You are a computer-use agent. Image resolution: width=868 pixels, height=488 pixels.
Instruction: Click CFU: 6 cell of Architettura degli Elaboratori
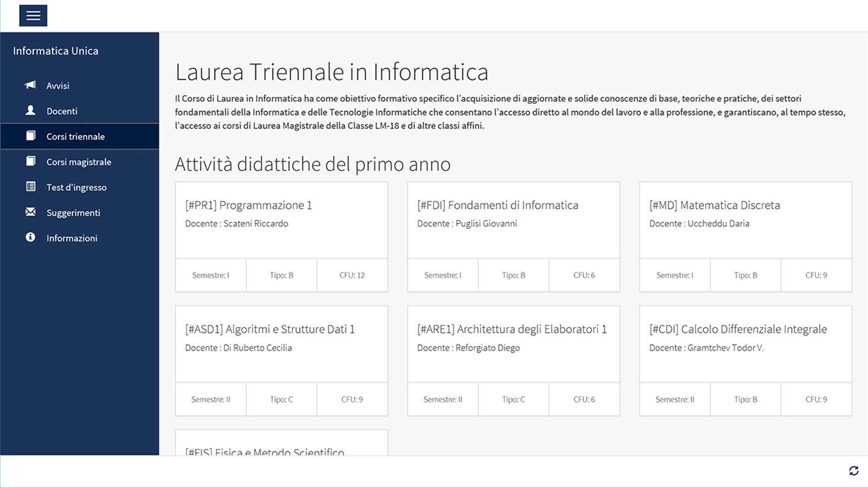584,399
